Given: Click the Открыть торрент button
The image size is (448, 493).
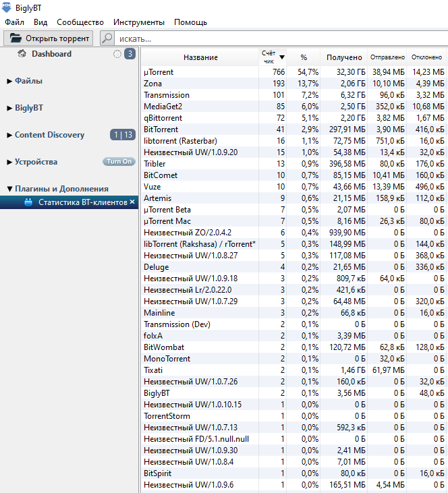Looking at the screenshot, I should (49, 38).
